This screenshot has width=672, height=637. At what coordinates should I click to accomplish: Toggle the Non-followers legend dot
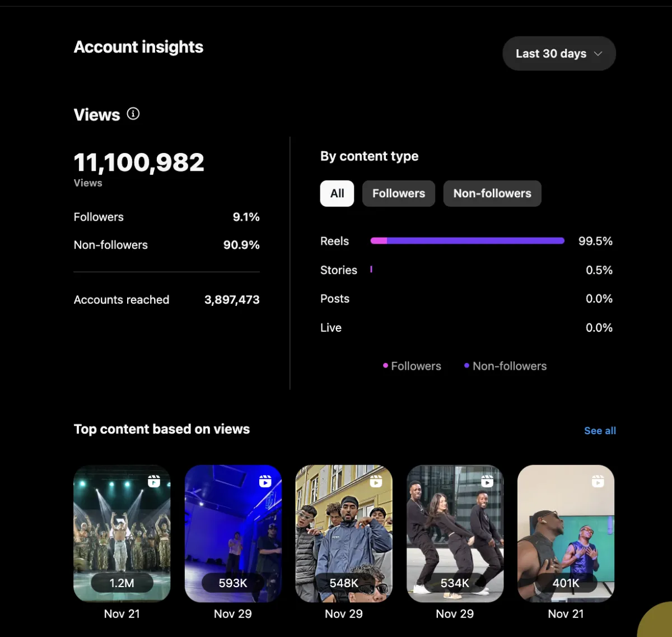click(466, 366)
